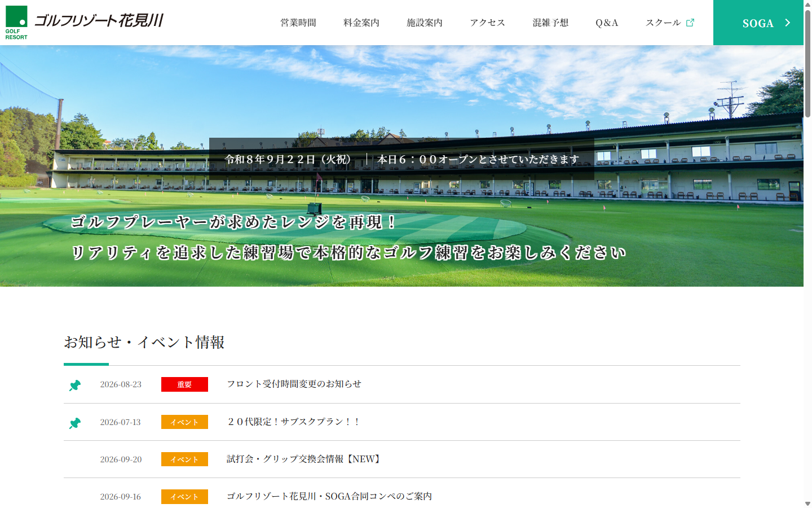Click the green SOGA button

click(x=758, y=23)
